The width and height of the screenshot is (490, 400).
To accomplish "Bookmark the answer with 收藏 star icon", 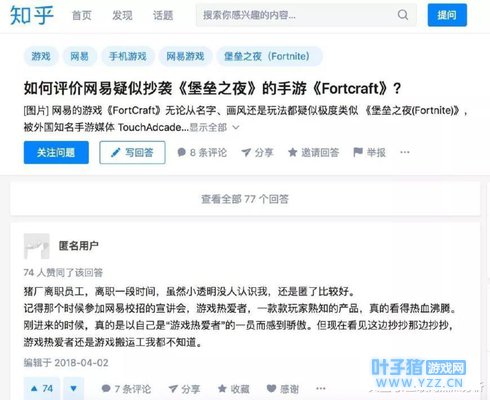I will click(222, 388).
